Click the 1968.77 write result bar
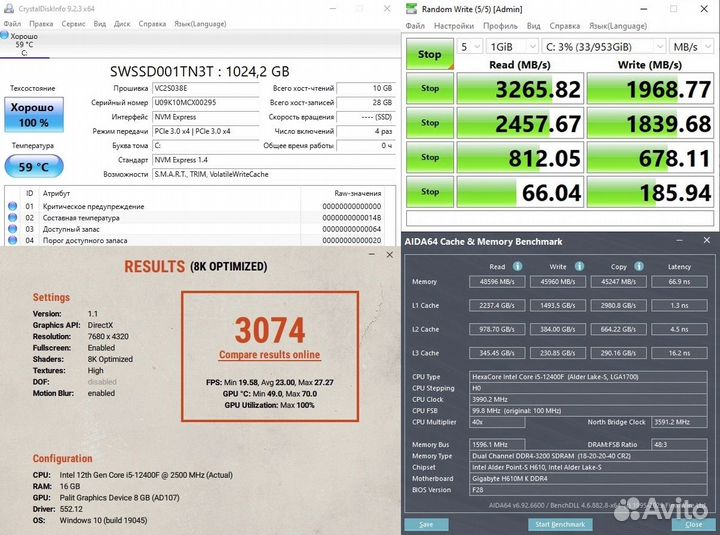 coord(650,89)
